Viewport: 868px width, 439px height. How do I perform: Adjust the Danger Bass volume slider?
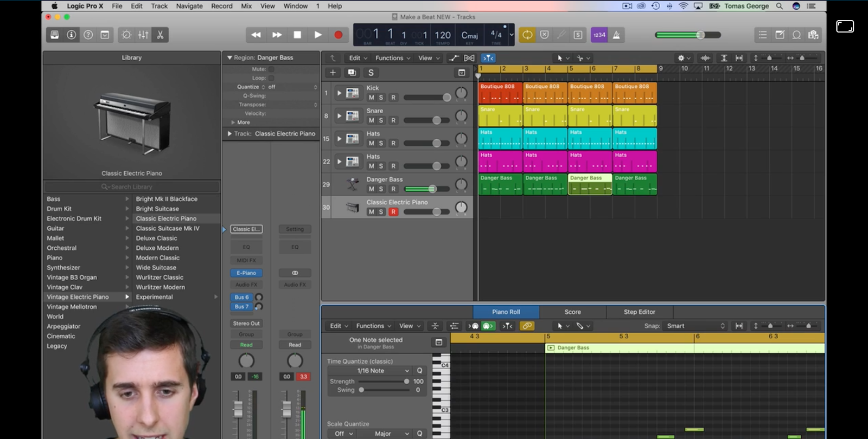(x=432, y=189)
